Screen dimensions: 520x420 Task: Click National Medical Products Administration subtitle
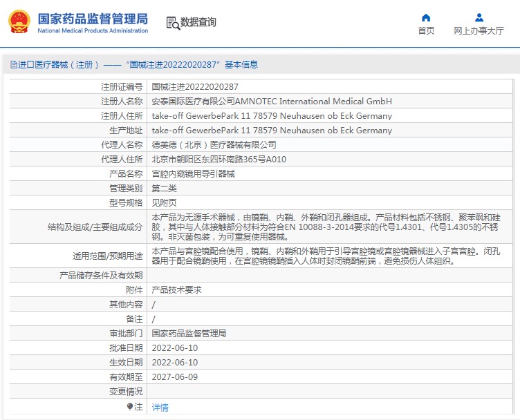(93, 30)
